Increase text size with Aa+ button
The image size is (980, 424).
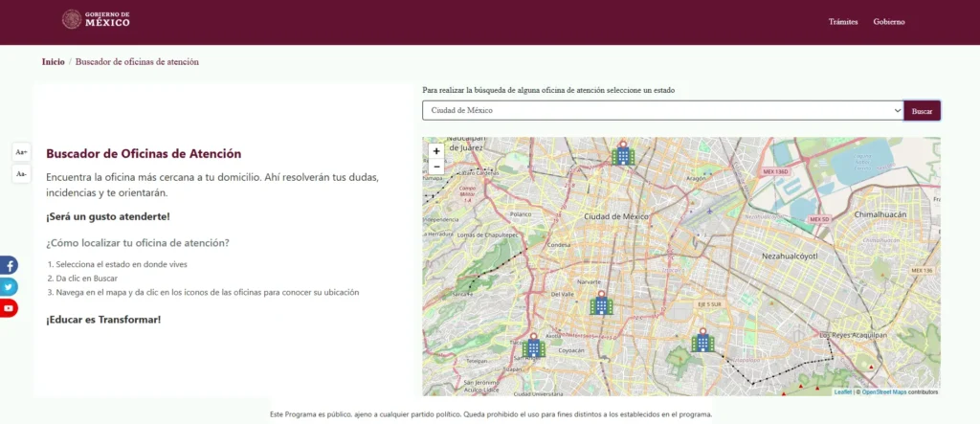point(21,152)
